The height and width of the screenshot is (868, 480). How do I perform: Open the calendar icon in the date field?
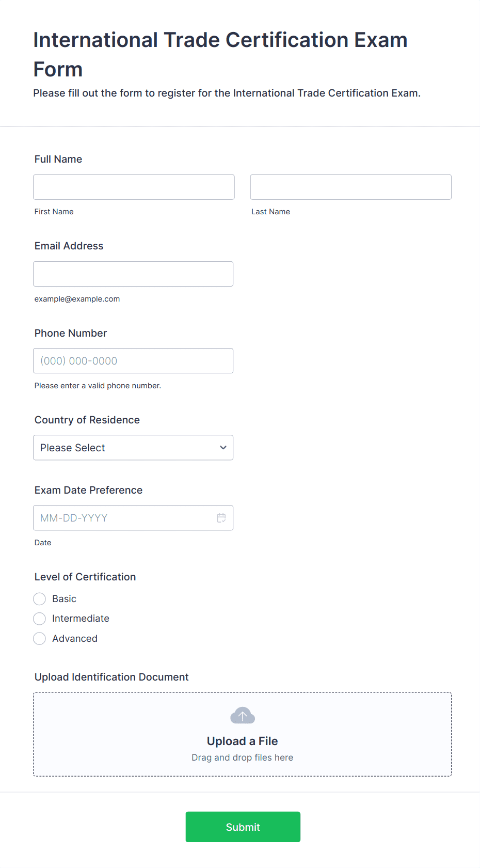[221, 518]
